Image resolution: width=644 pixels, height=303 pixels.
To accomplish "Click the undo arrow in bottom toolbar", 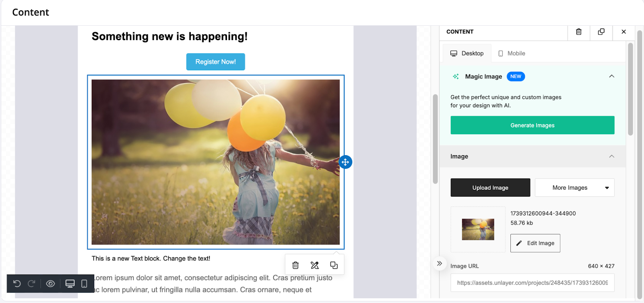I will pyautogui.click(x=17, y=284).
